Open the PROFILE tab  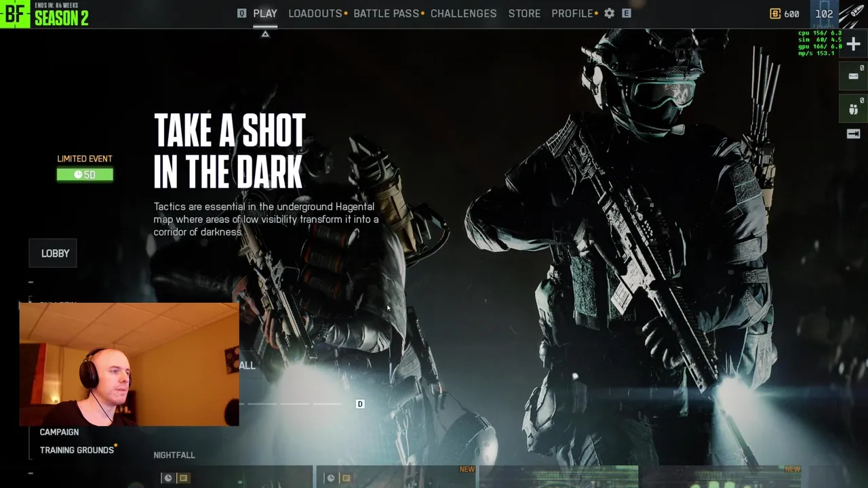(x=572, y=14)
